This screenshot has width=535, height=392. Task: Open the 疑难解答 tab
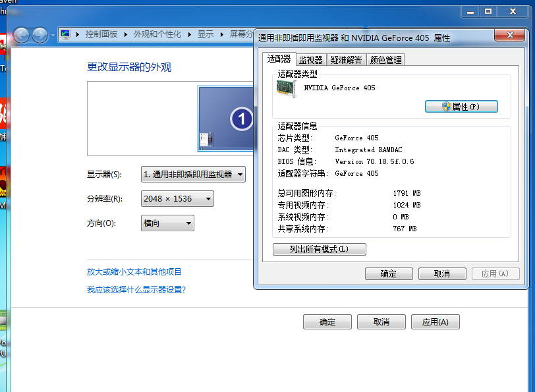pyautogui.click(x=347, y=60)
